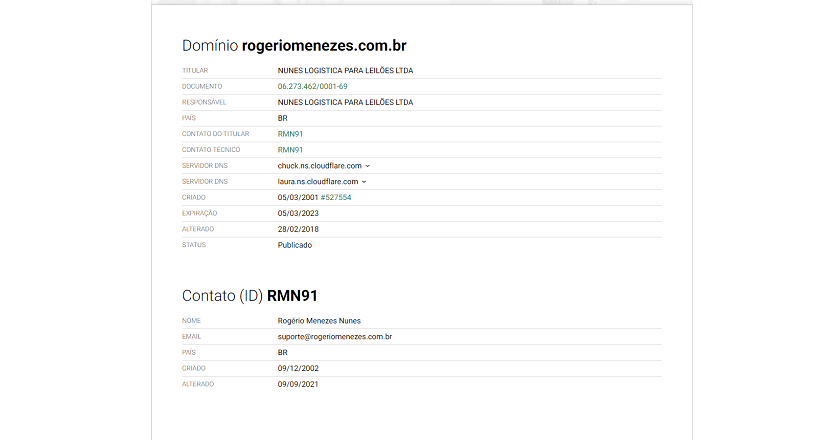Click the domain created date 05/03/2001
The image size is (840, 440).
(x=297, y=198)
